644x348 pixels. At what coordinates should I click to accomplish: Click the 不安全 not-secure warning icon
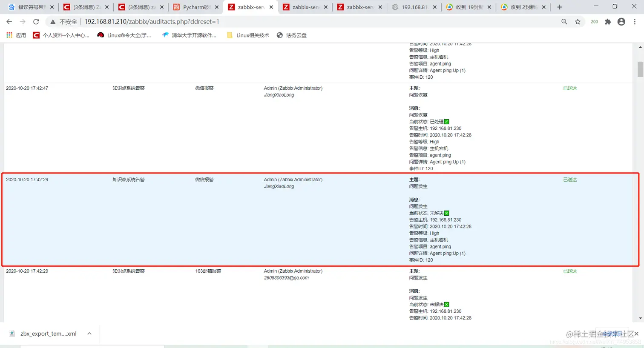pyautogui.click(x=53, y=22)
